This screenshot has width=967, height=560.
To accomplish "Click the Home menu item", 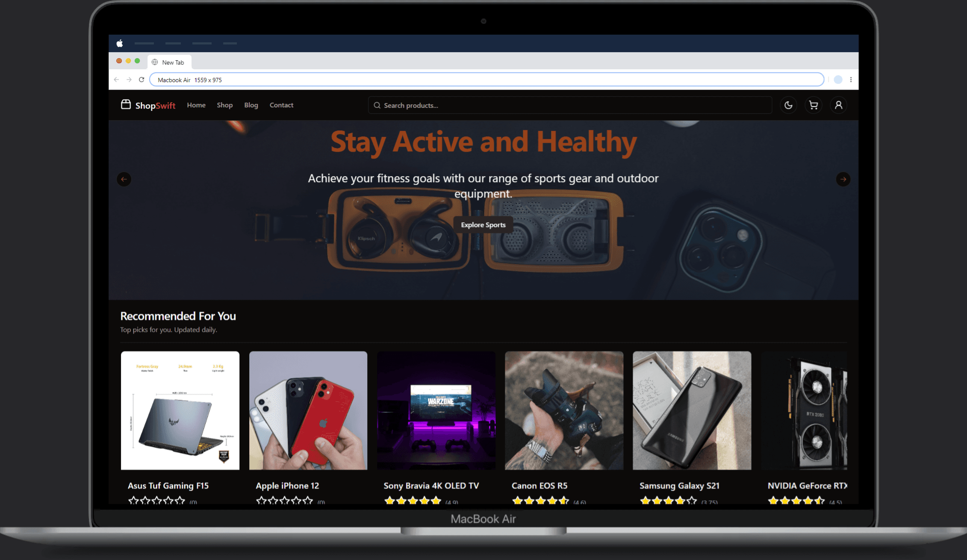I will click(x=195, y=105).
